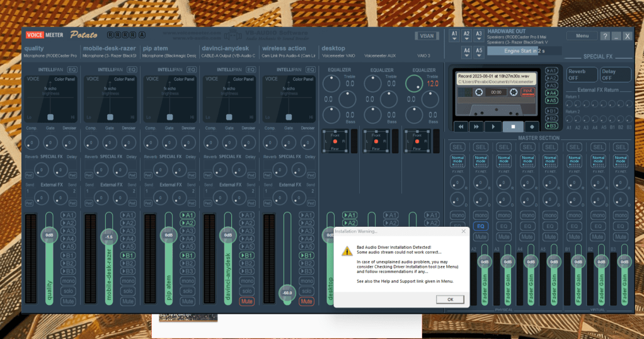Image resolution: width=644 pixels, height=339 pixels.
Task: Mute the quality strip
Action: (x=68, y=302)
